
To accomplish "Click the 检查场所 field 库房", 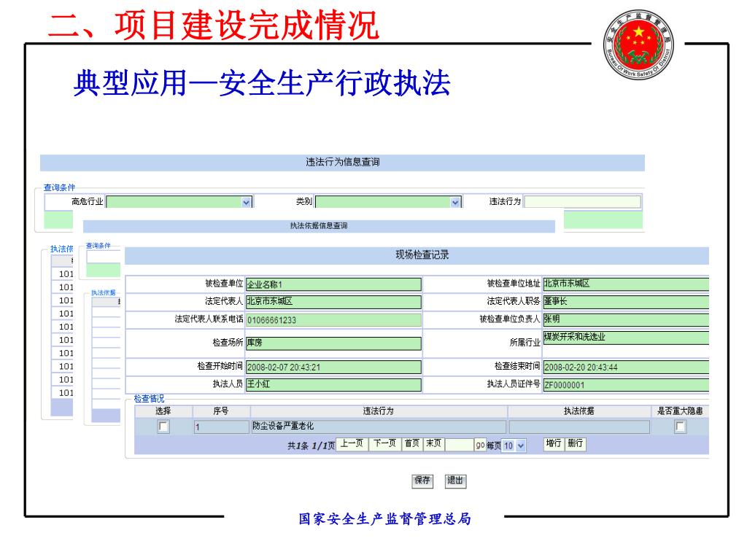I will click(333, 343).
